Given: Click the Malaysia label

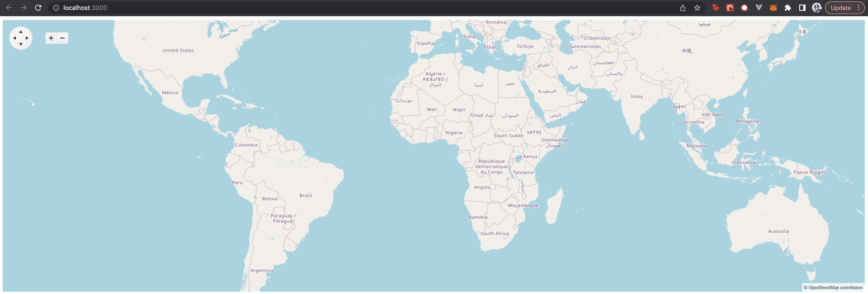Looking at the screenshot, I should click(x=696, y=145).
